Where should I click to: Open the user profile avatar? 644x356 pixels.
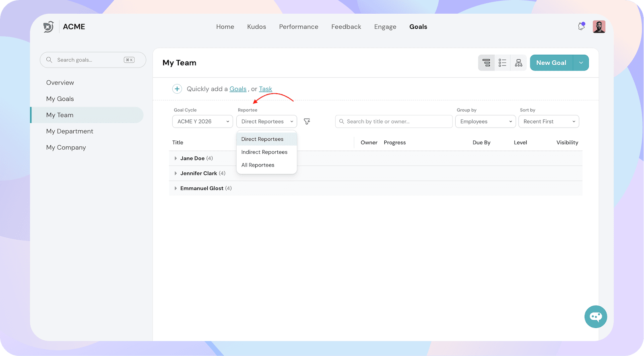click(599, 27)
